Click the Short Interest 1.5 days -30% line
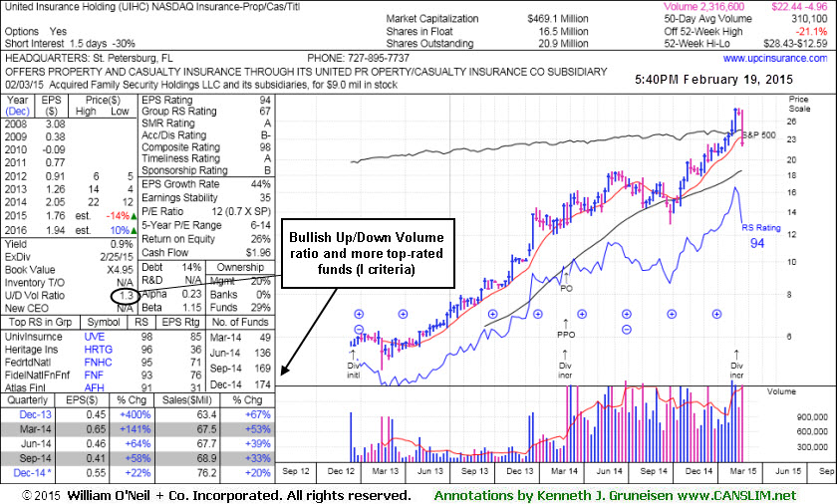The width and height of the screenshot is (837, 504). click(x=70, y=44)
